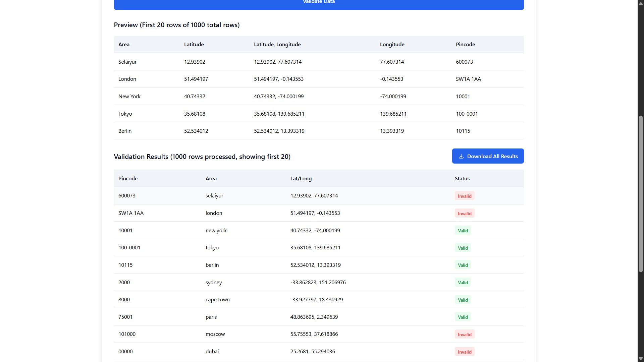Click the preview table's Latitude, Longitude header
The height and width of the screenshot is (362, 644).
(277, 45)
